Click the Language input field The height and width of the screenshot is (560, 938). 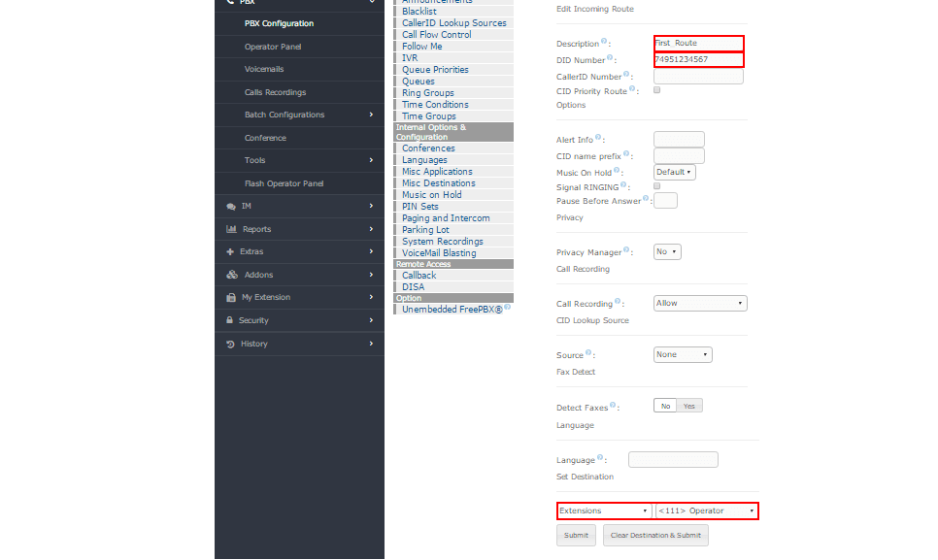673,460
